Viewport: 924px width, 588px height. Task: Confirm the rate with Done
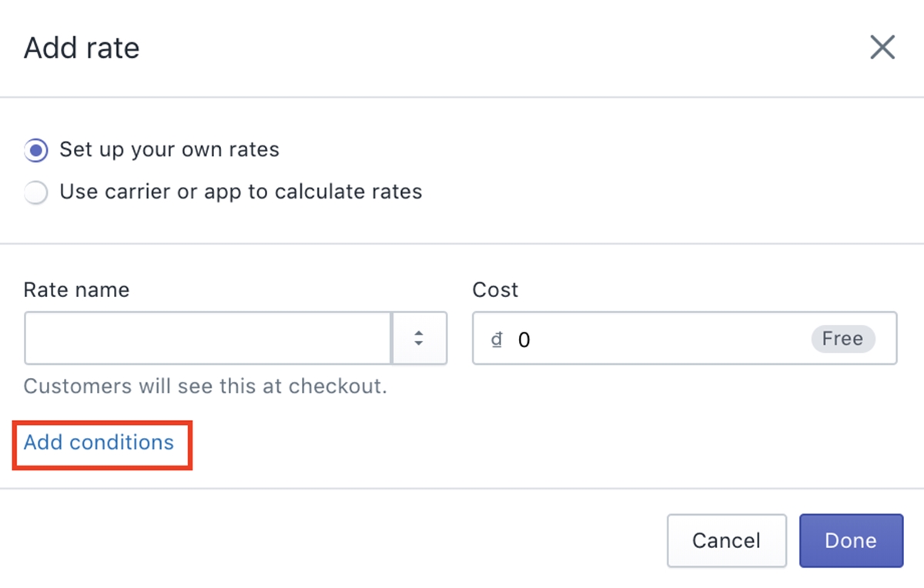point(850,540)
